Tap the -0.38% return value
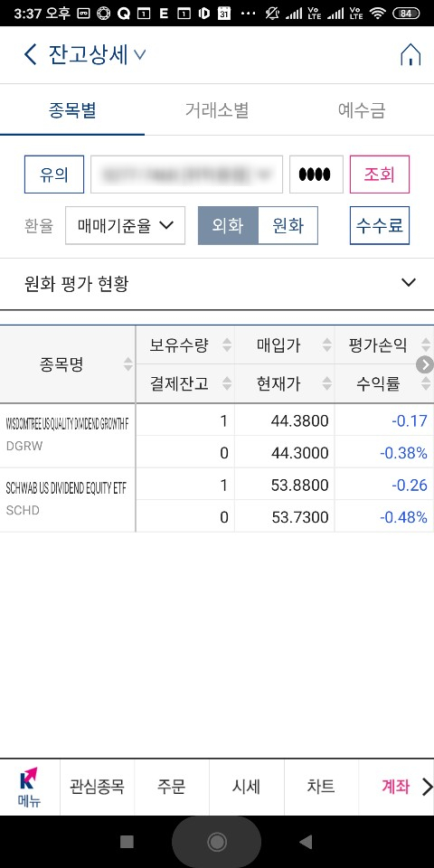This screenshot has height=868, width=434. [x=403, y=453]
